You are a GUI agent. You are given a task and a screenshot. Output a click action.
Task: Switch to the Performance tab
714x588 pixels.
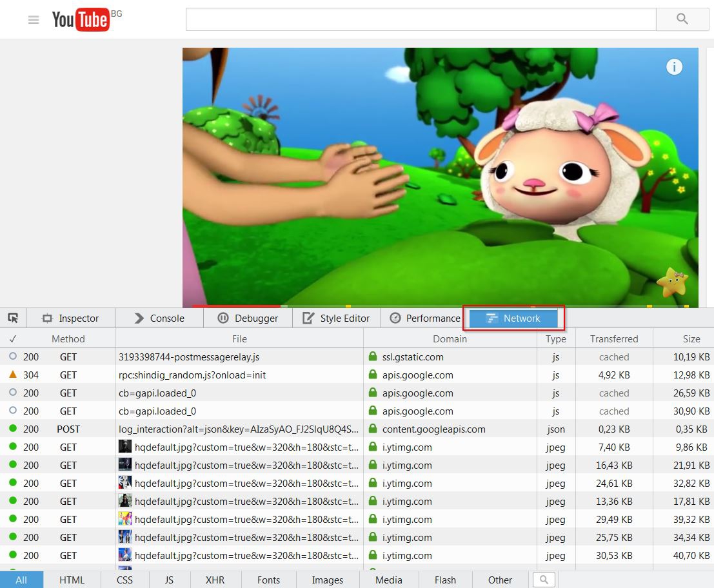(426, 318)
